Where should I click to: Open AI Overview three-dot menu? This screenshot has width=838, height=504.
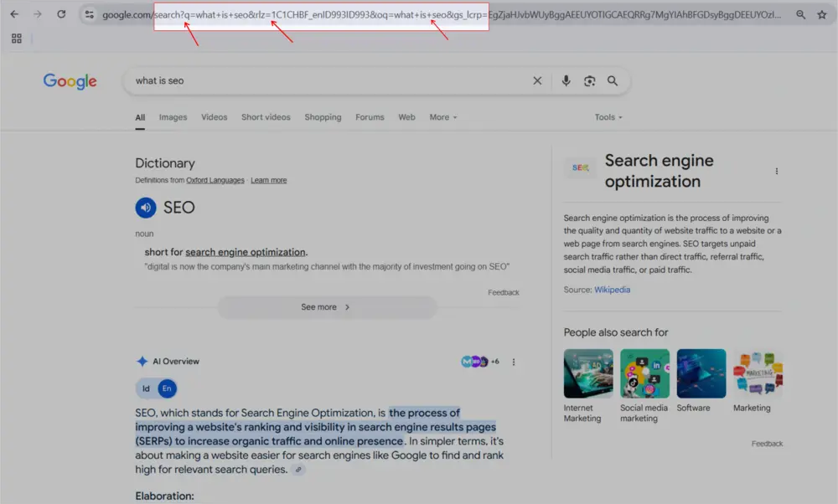point(514,362)
